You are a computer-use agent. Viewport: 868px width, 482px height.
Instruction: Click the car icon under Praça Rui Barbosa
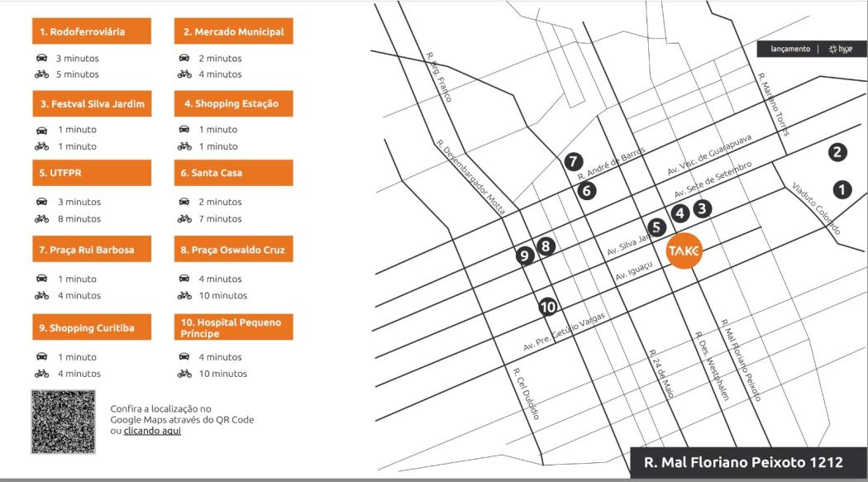click(41, 279)
